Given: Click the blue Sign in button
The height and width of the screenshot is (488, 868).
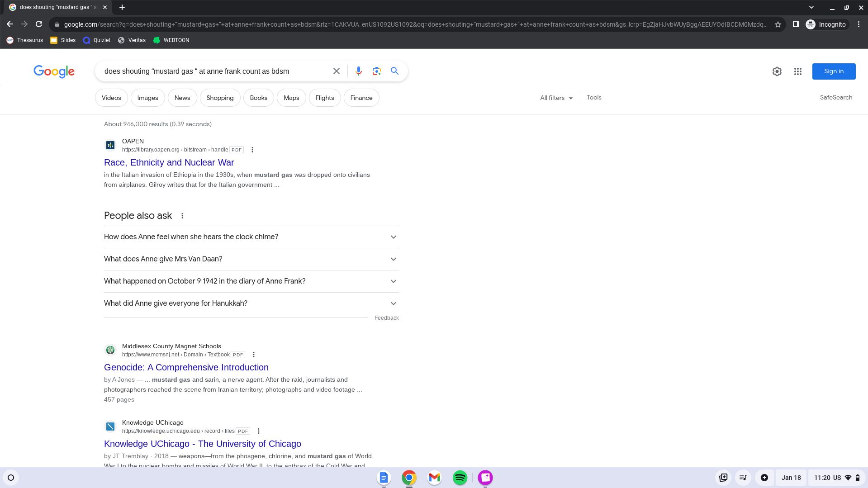Looking at the screenshot, I should (833, 71).
